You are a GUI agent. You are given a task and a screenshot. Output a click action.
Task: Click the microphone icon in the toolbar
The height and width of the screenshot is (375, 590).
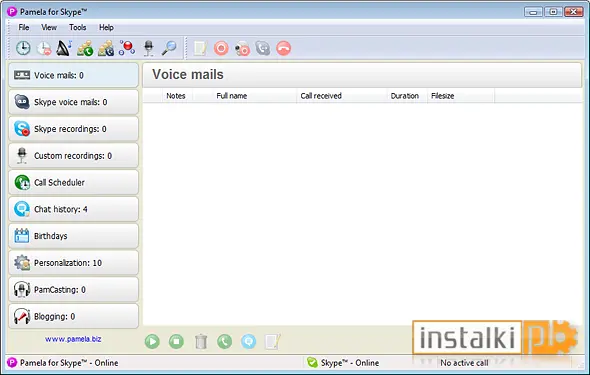149,48
